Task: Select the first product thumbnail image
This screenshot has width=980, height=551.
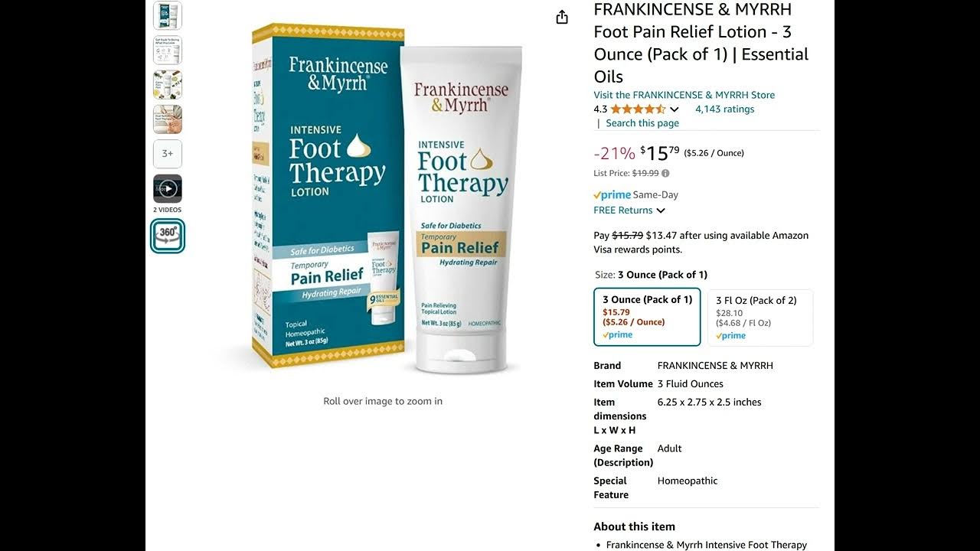Action: point(168,15)
